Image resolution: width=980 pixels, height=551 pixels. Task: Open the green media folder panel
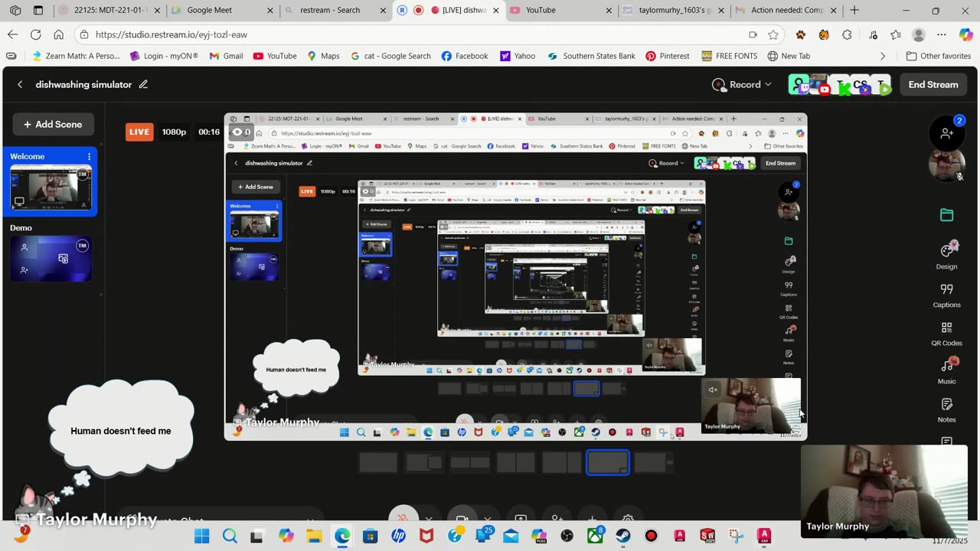point(946,215)
